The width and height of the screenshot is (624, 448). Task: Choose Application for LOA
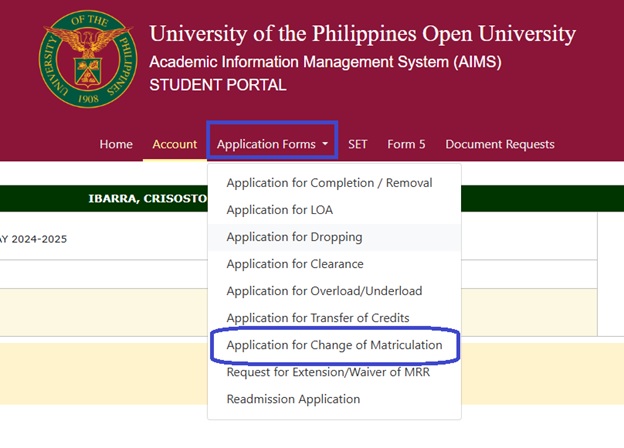[279, 210]
